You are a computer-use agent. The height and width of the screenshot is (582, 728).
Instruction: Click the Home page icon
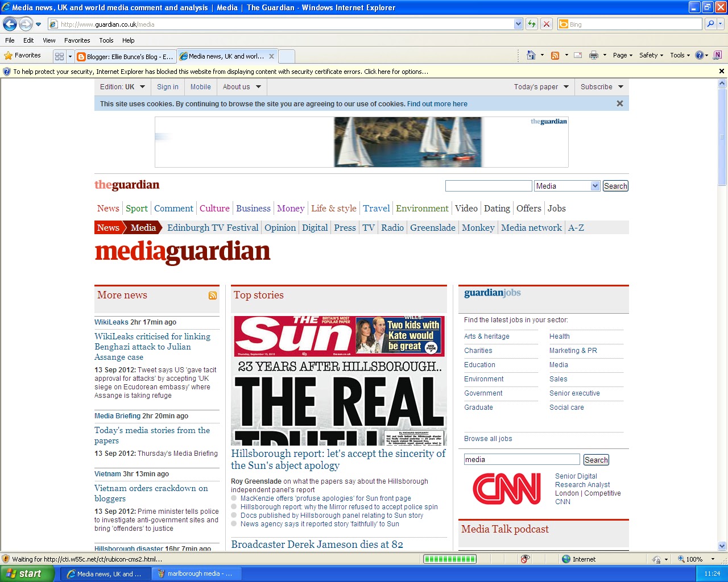[531, 55]
